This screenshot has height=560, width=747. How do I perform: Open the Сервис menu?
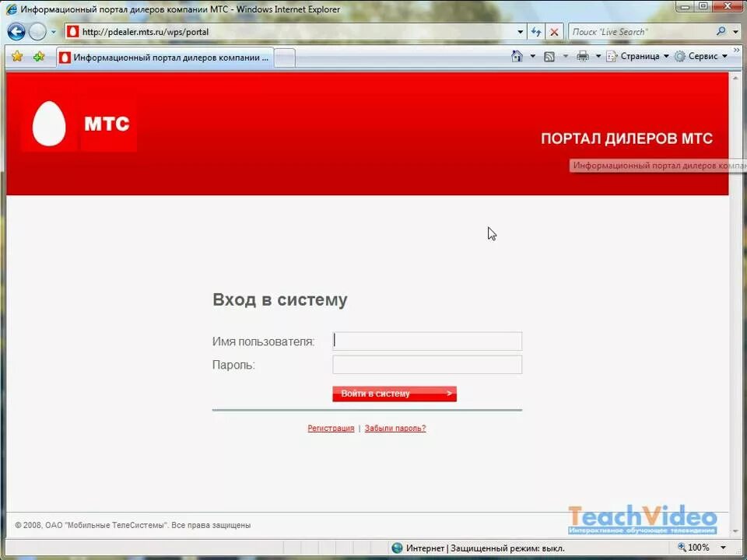coord(701,56)
